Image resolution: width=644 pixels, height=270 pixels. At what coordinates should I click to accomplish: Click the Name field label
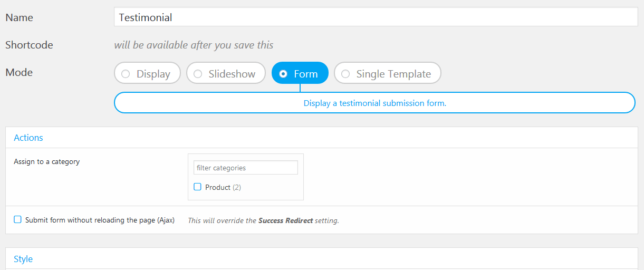[19, 17]
